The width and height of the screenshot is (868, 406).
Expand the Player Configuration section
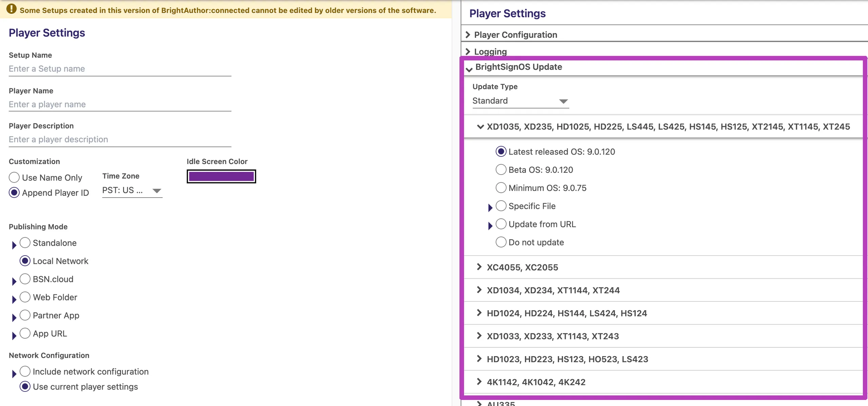(x=468, y=35)
